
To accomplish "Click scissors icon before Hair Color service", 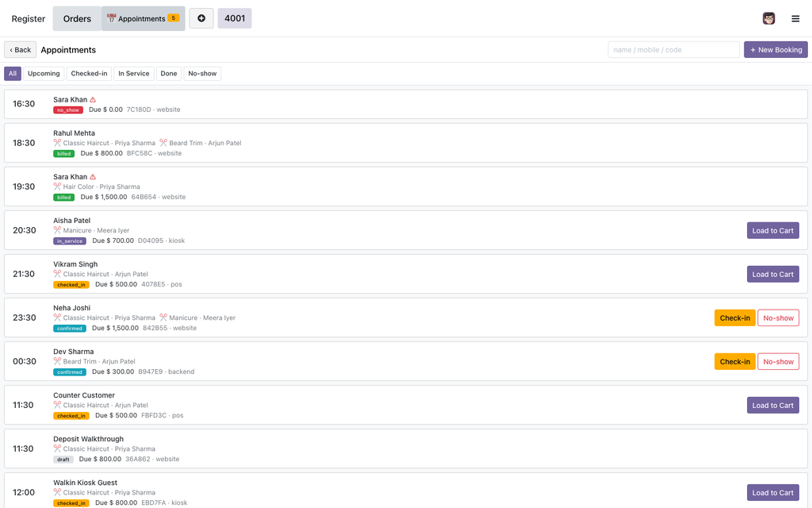I will [57, 186].
